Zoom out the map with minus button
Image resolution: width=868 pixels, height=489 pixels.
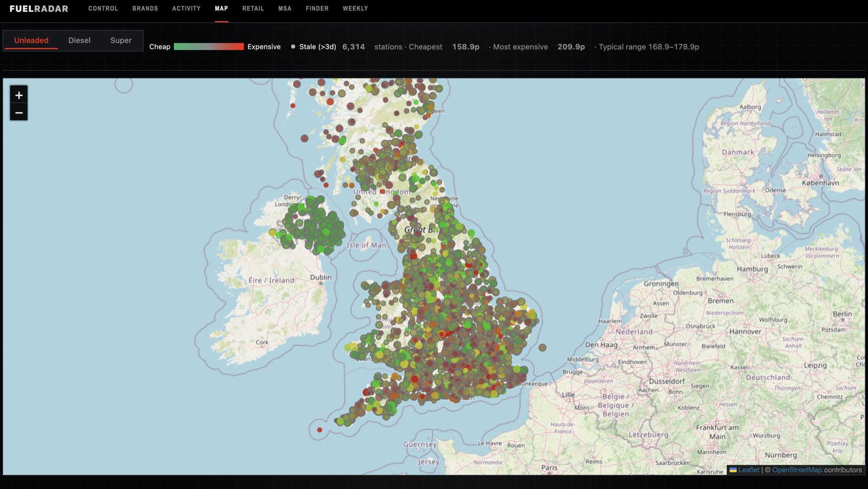click(19, 112)
